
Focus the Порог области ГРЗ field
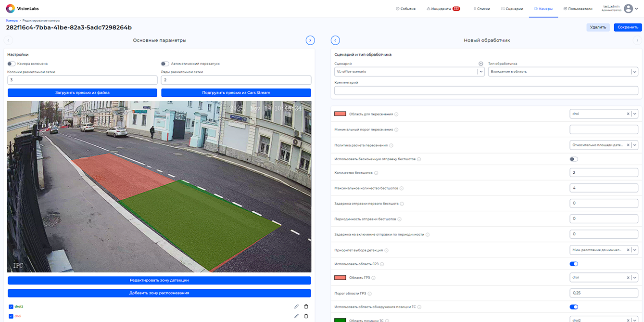604,293
